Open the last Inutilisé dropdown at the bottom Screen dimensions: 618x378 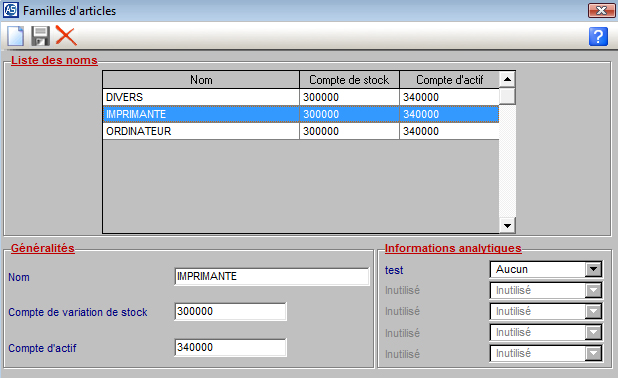tap(593, 353)
